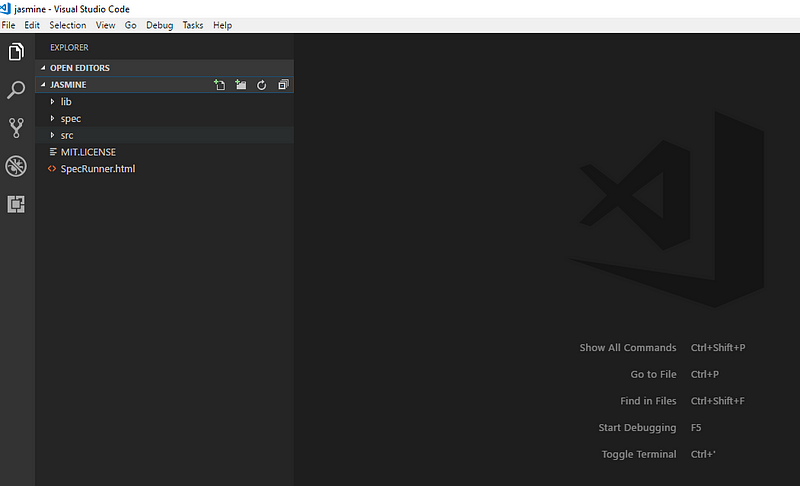Click the Find in Files hint
Screen dimensions: 800x486
(x=648, y=401)
